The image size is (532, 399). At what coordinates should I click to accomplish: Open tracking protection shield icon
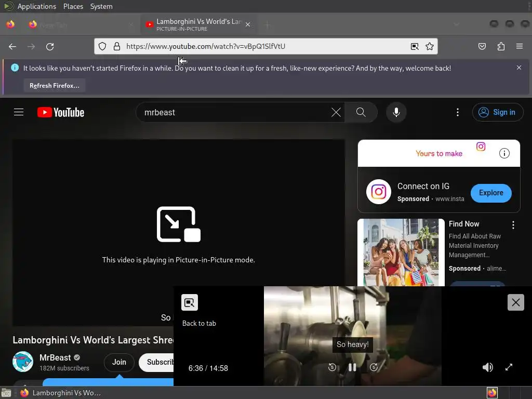(x=102, y=46)
